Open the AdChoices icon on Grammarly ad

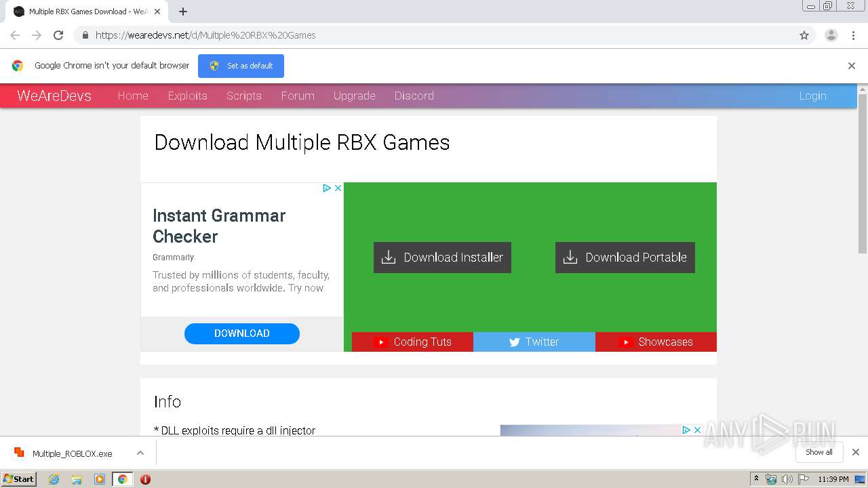coord(327,188)
